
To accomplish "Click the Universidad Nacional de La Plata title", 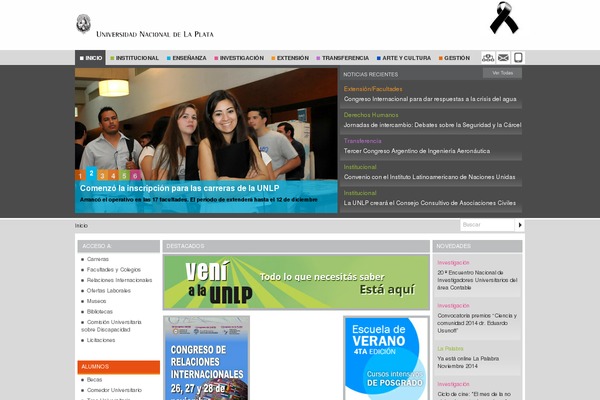I will click(155, 34).
